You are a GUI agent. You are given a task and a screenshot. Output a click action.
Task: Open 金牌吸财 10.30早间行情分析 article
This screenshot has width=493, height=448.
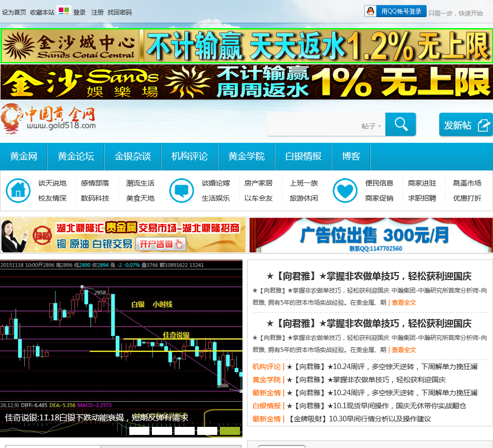[359, 419]
